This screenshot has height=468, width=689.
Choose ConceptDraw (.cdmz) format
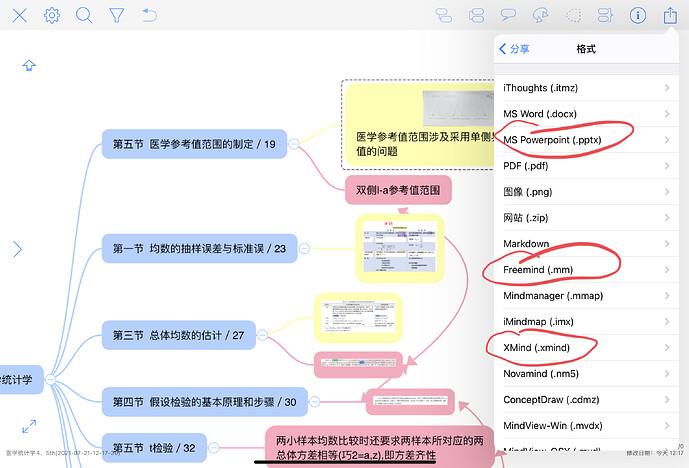point(586,399)
